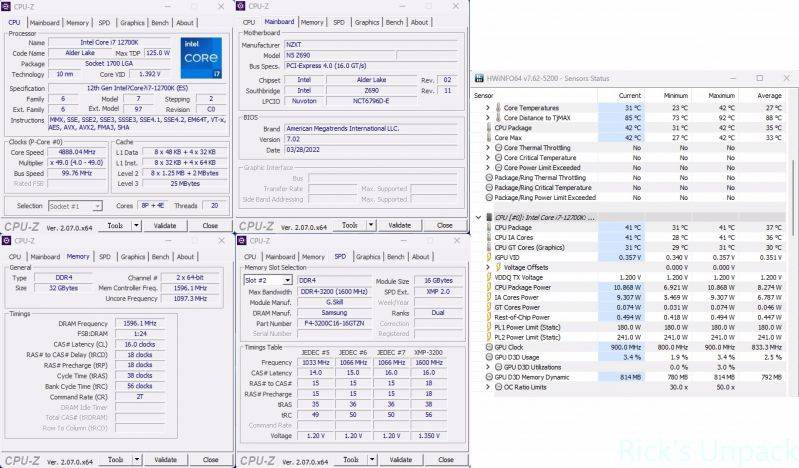
Task: Click the Part Number field F4-3200C16-16GTZN
Action: [x=334, y=323]
